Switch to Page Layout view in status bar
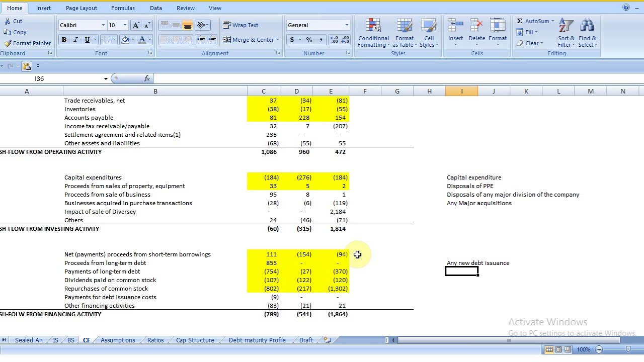The width and height of the screenshot is (644, 362). [x=558, y=349]
